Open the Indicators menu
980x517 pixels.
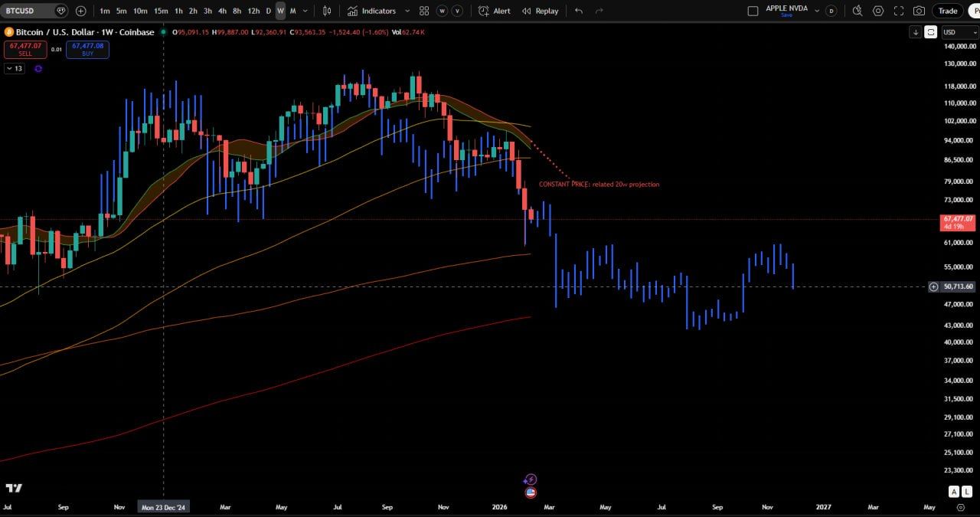(373, 11)
